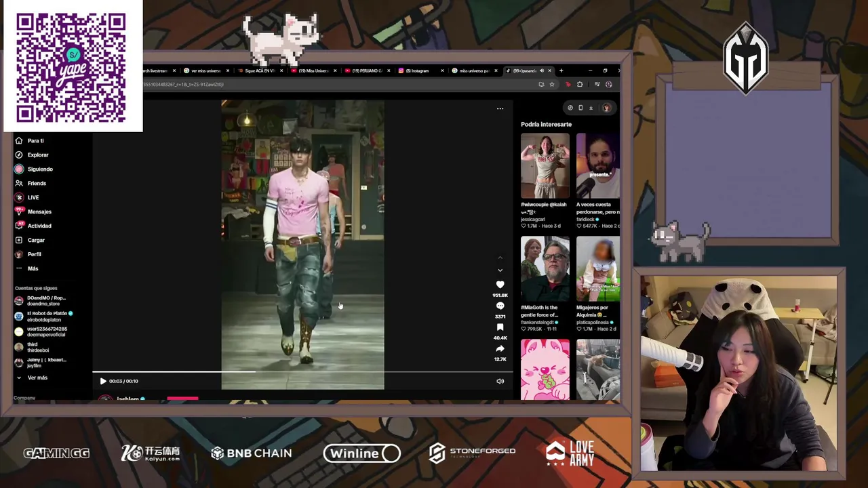868x488 pixels.
Task: Open comments via speech bubble icon
Action: [x=500, y=306]
